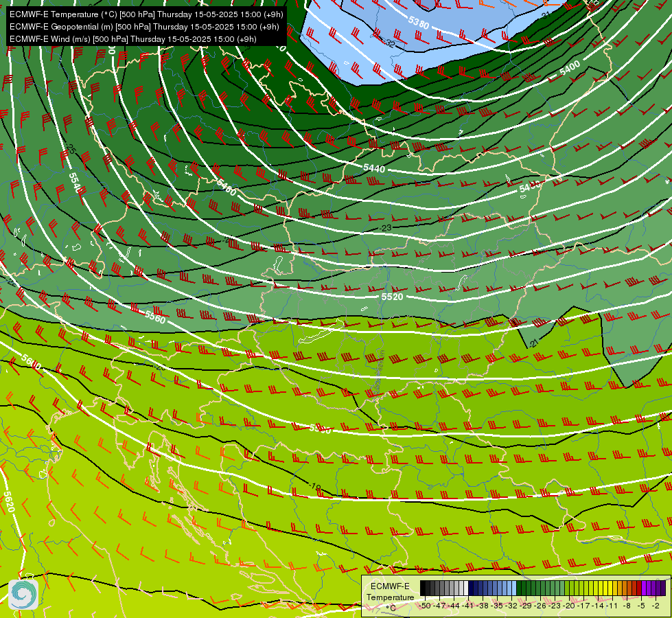Screen dimensions: 672x618
Task: Click the -47 tick label in color scale
Action: point(439,606)
